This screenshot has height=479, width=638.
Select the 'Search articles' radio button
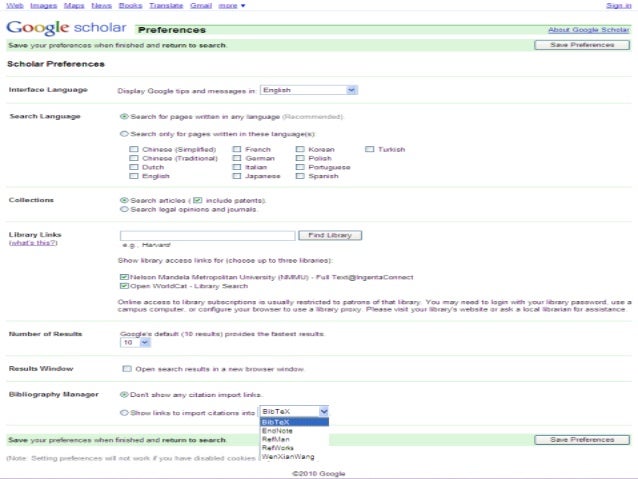tap(124, 200)
